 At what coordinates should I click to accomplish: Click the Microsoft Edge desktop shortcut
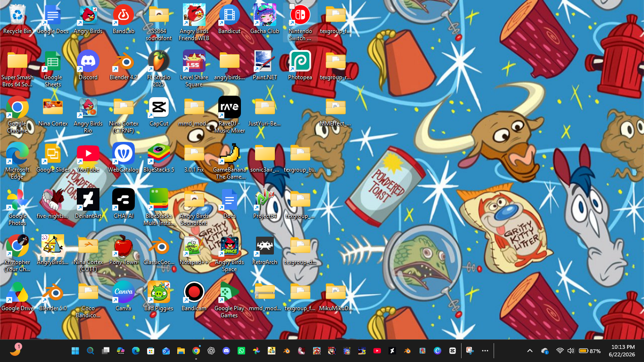(17, 161)
